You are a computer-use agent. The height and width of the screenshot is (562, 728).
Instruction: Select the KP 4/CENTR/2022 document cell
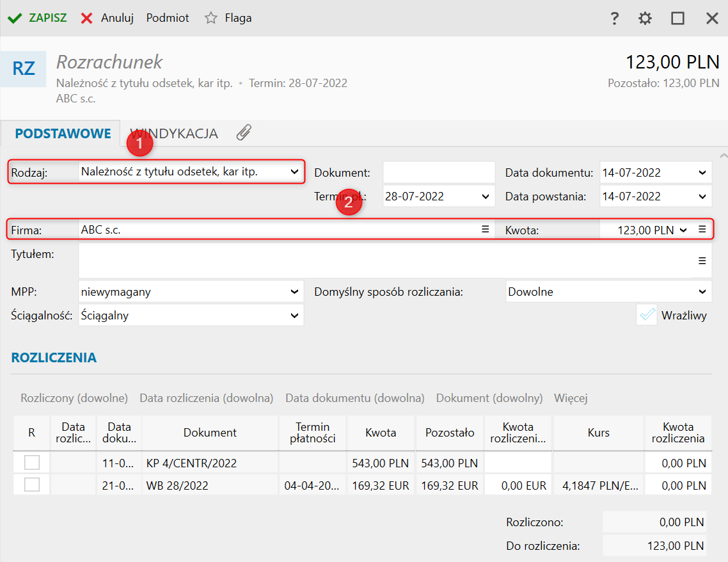(210, 463)
